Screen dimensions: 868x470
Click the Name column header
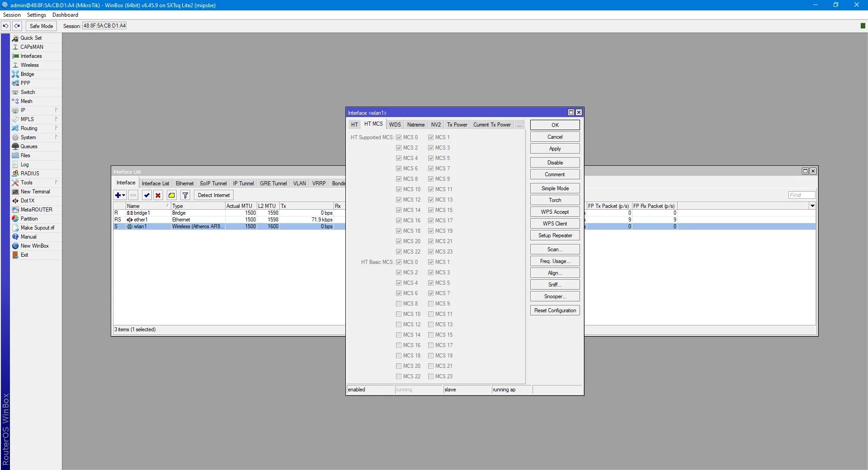pyautogui.click(x=148, y=206)
